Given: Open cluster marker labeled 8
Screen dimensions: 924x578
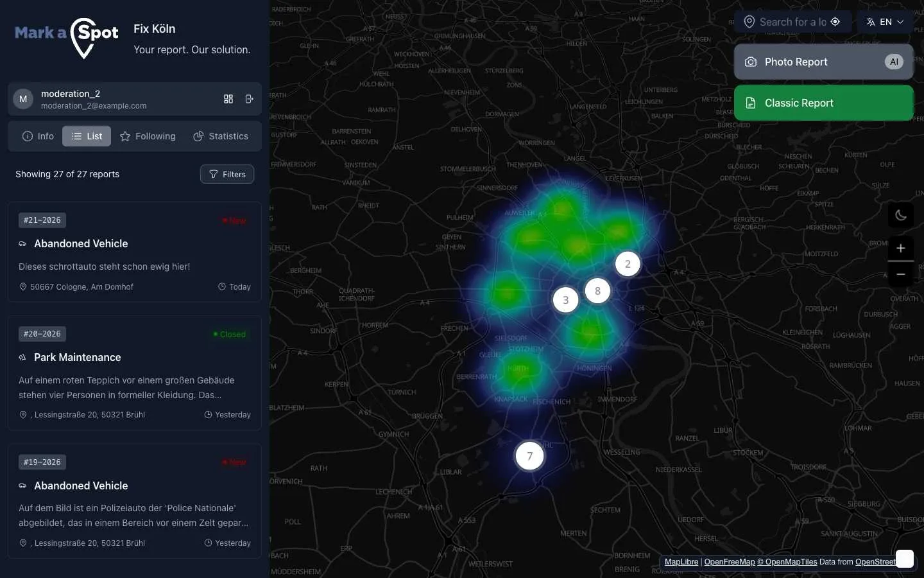Looking at the screenshot, I should [598, 291].
